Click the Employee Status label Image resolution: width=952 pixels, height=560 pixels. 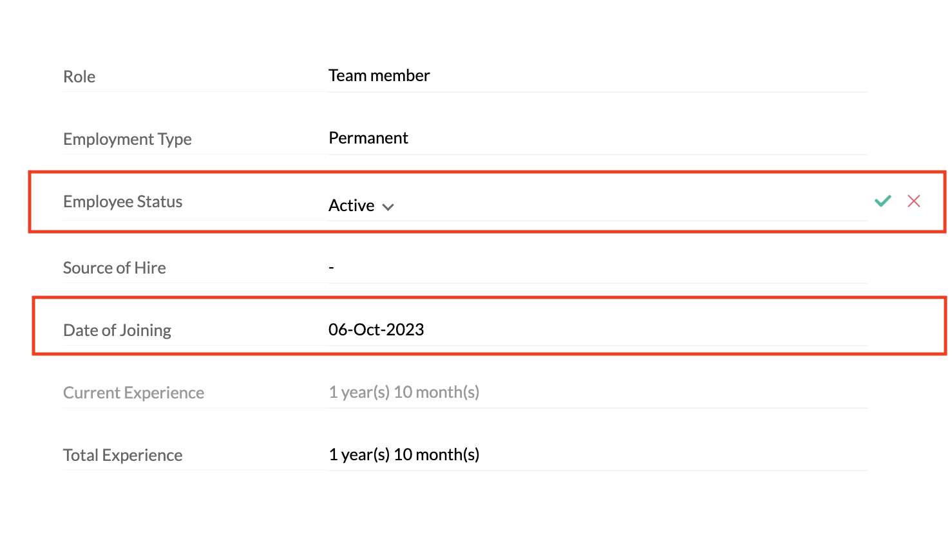click(x=123, y=202)
